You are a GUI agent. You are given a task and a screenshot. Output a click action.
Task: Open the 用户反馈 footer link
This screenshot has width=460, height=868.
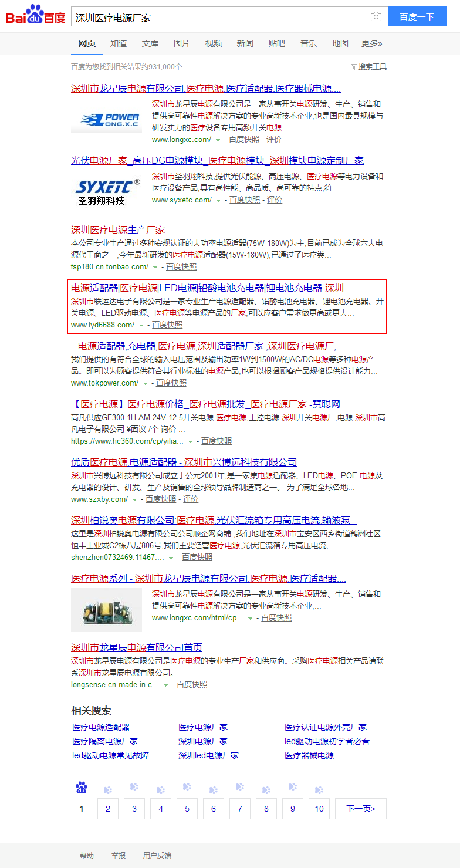coord(157,856)
